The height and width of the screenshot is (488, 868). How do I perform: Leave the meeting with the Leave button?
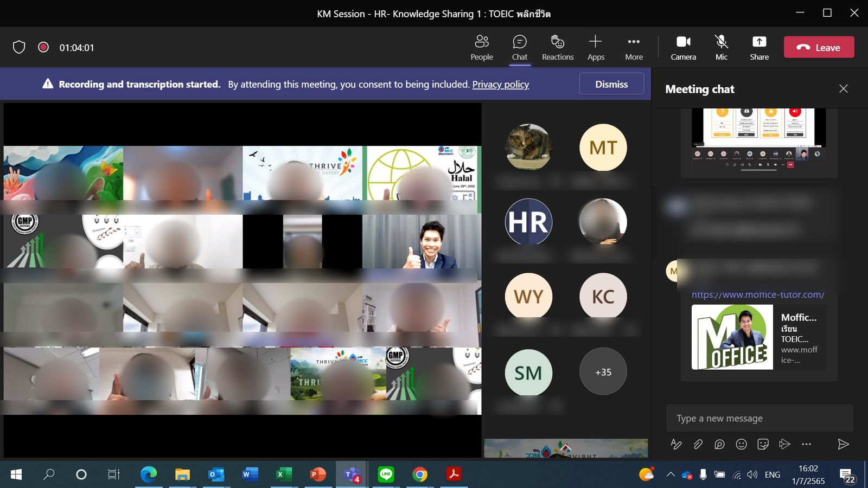(819, 47)
